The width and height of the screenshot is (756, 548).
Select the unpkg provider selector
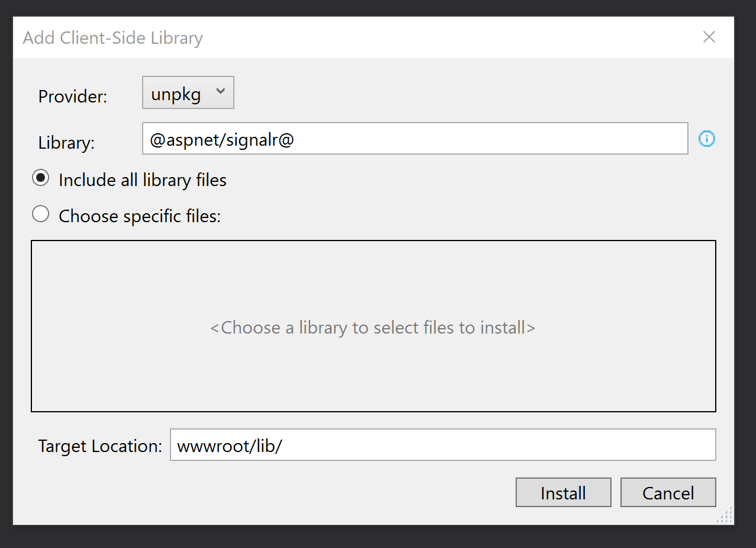(x=188, y=92)
